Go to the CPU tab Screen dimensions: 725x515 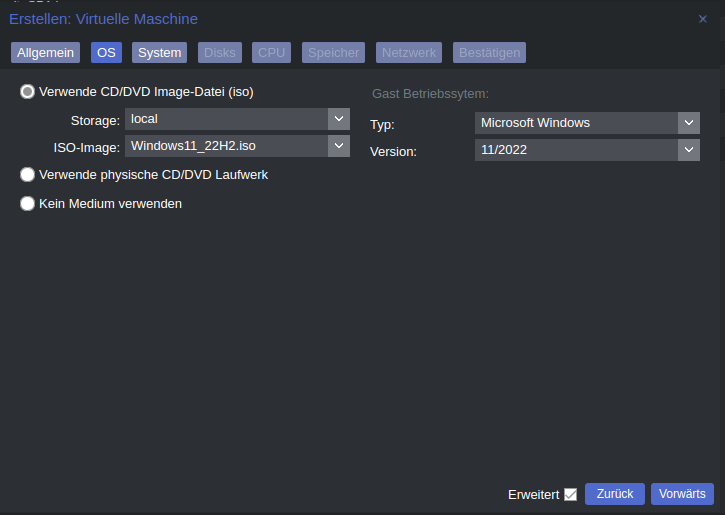click(271, 53)
